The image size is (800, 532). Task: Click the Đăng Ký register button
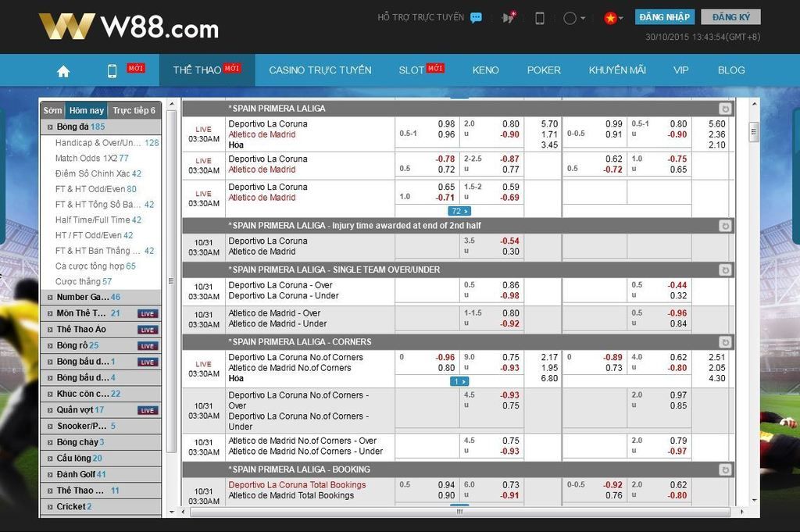(x=730, y=17)
